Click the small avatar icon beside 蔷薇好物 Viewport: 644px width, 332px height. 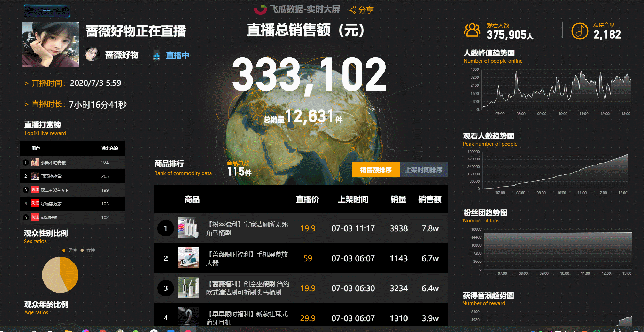pos(92,54)
